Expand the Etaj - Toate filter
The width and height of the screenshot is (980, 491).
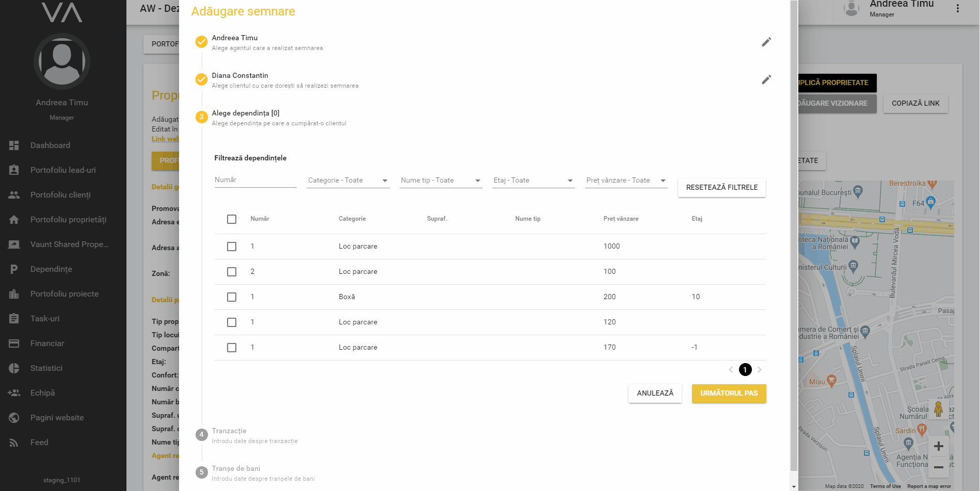point(533,181)
